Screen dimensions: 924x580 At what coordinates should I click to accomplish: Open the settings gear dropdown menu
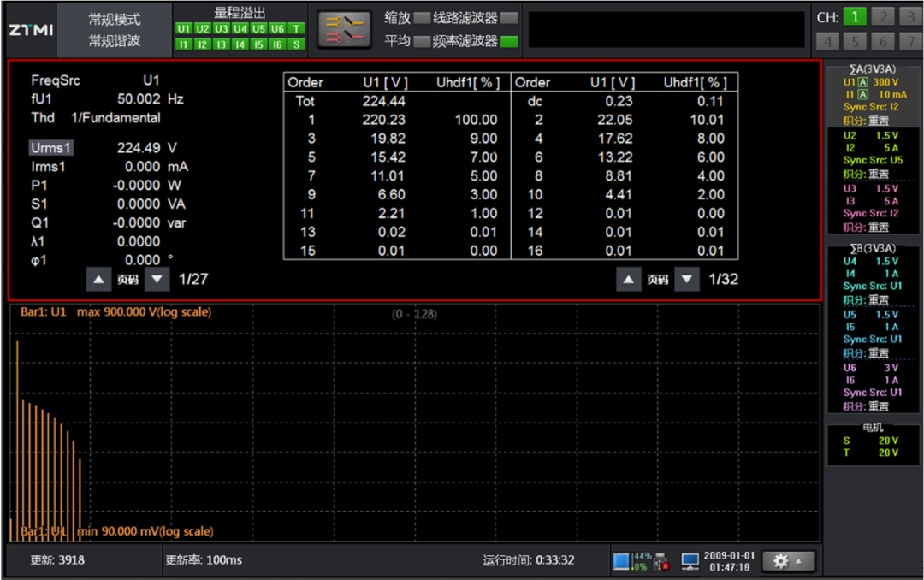pyautogui.click(x=788, y=561)
